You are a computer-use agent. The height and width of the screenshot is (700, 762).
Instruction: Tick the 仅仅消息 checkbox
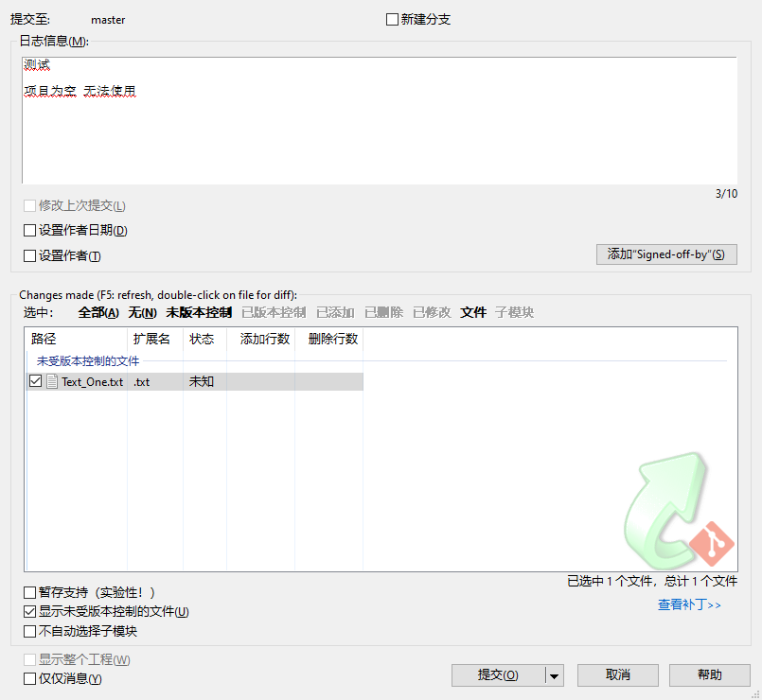[30, 678]
